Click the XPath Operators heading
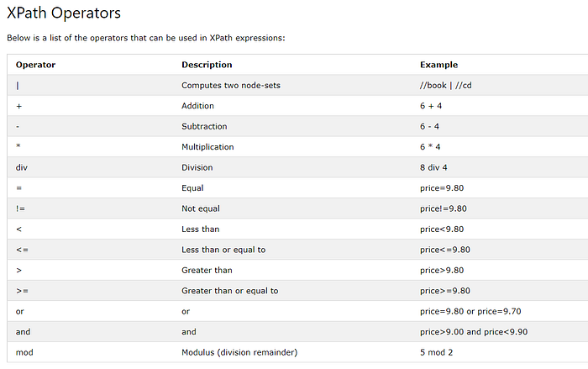588x369 pixels. tap(64, 13)
